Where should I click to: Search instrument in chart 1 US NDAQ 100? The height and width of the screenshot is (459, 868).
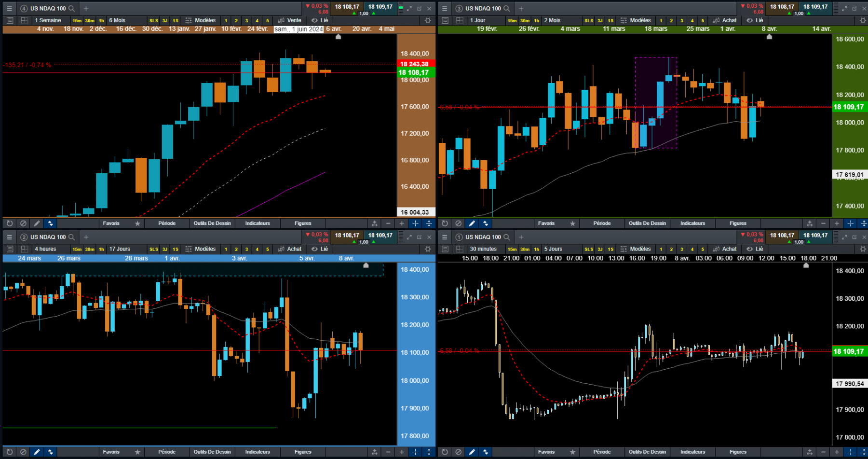(x=507, y=237)
